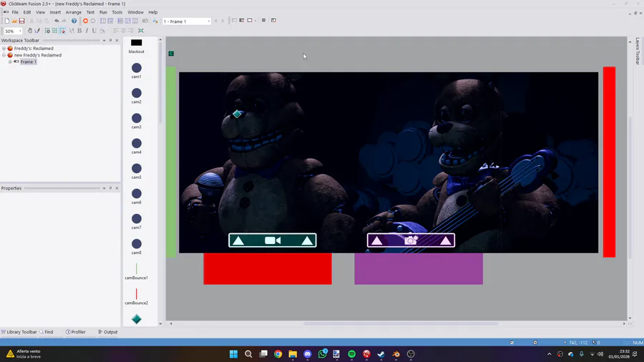Switch to the Library Toolbar tab
The height and width of the screenshot is (362, 644).
click(19, 332)
